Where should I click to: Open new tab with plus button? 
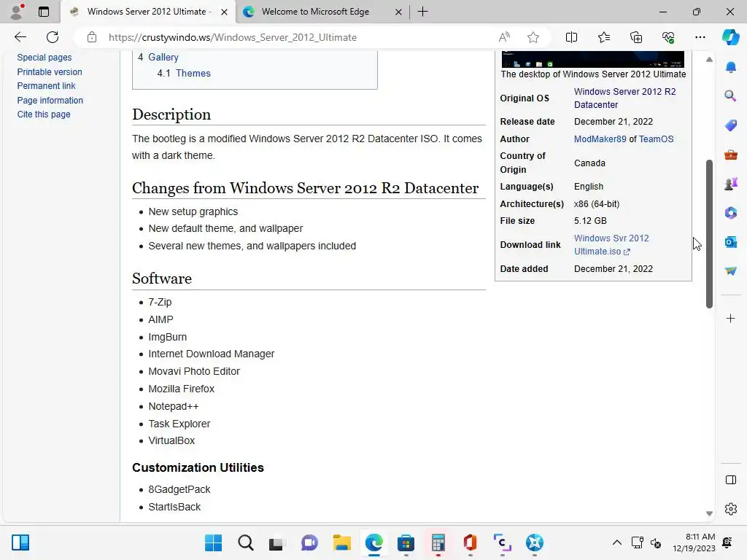422,12
